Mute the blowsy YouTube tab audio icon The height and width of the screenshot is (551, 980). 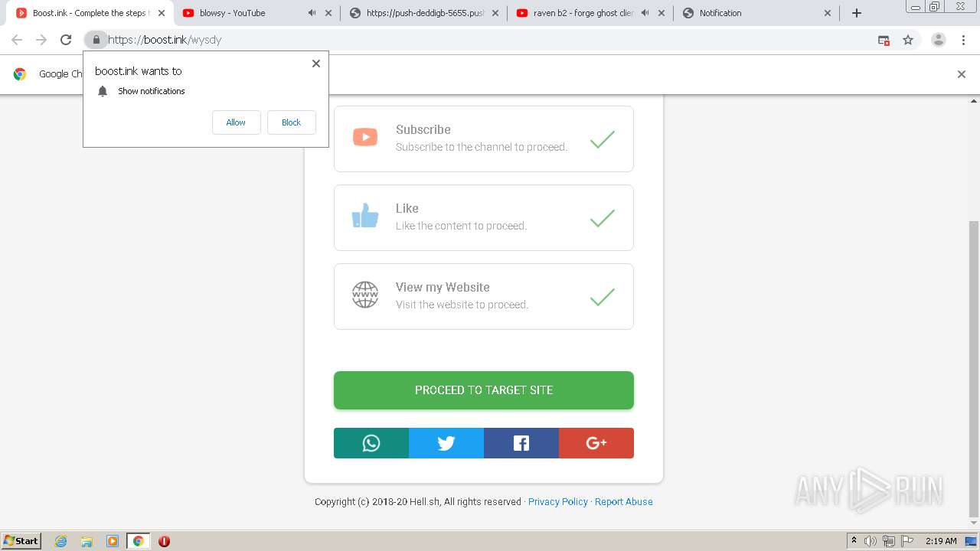pos(312,13)
